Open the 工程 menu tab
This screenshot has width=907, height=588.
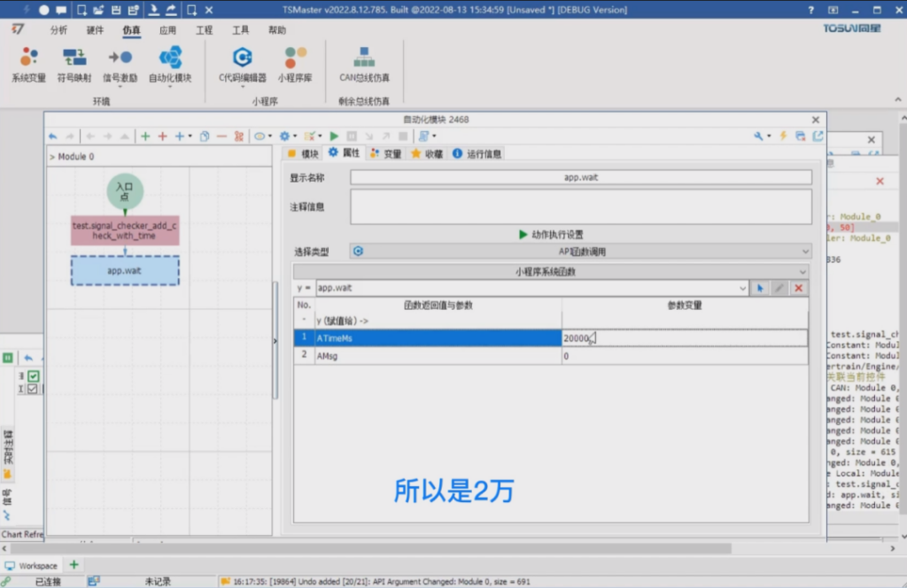click(205, 30)
